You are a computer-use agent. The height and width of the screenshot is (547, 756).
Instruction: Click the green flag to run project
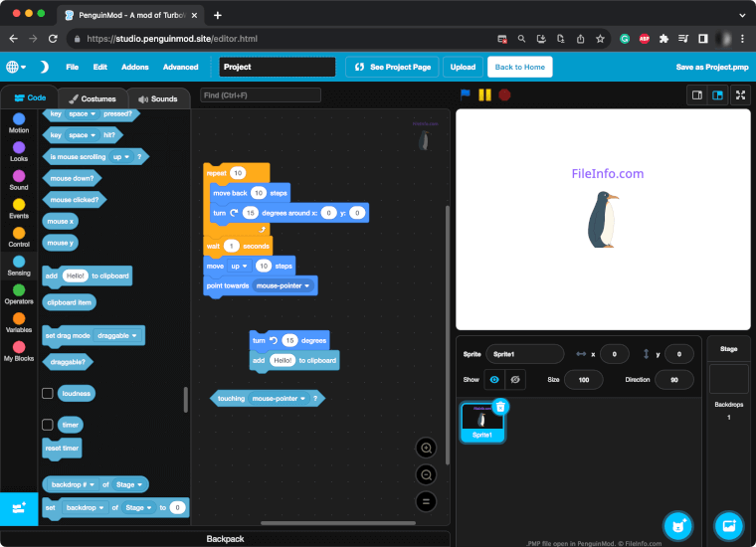coord(465,94)
